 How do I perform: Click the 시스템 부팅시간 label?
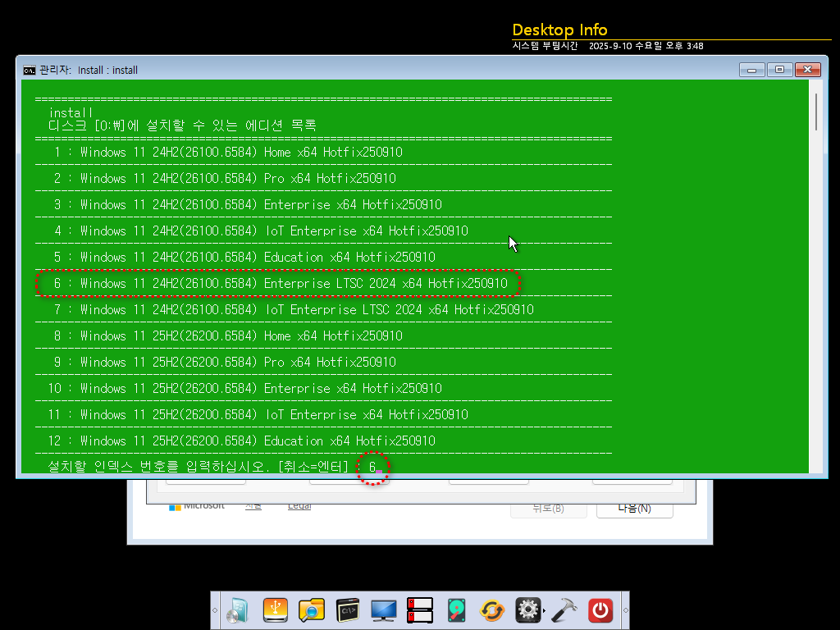[x=545, y=46]
